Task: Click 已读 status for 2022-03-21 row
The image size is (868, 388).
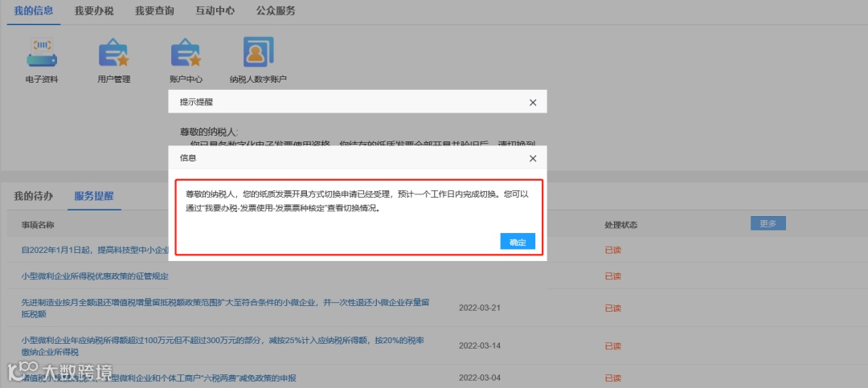Action: tap(612, 308)
